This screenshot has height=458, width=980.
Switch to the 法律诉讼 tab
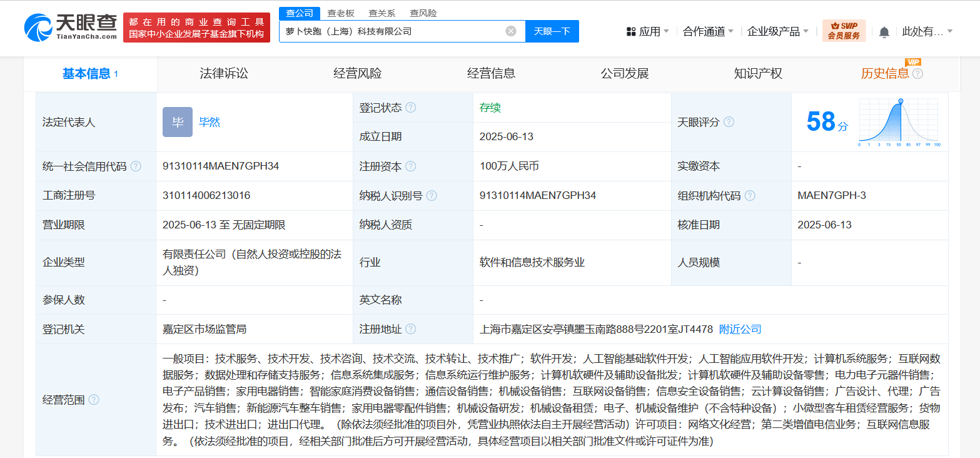click(x=224, y=74)
